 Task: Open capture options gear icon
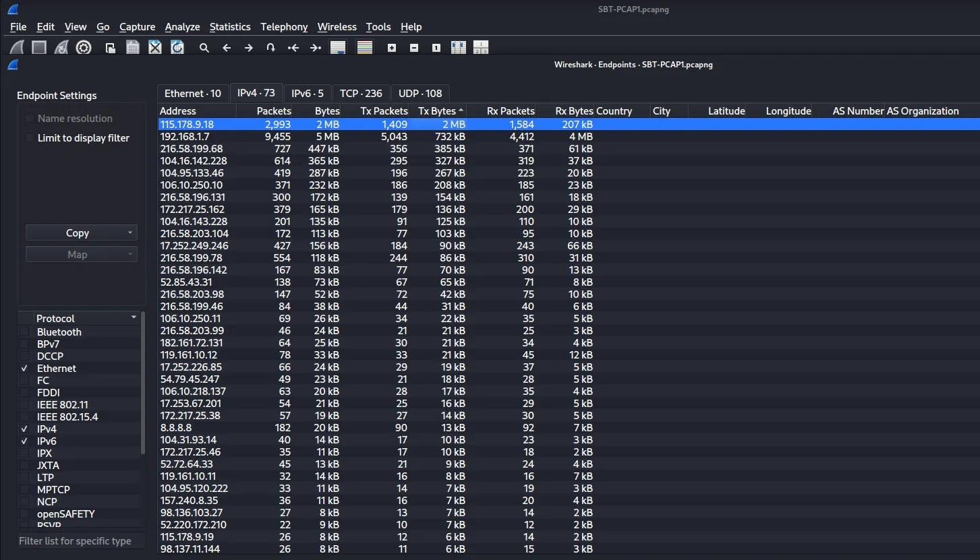click(84, 48)
